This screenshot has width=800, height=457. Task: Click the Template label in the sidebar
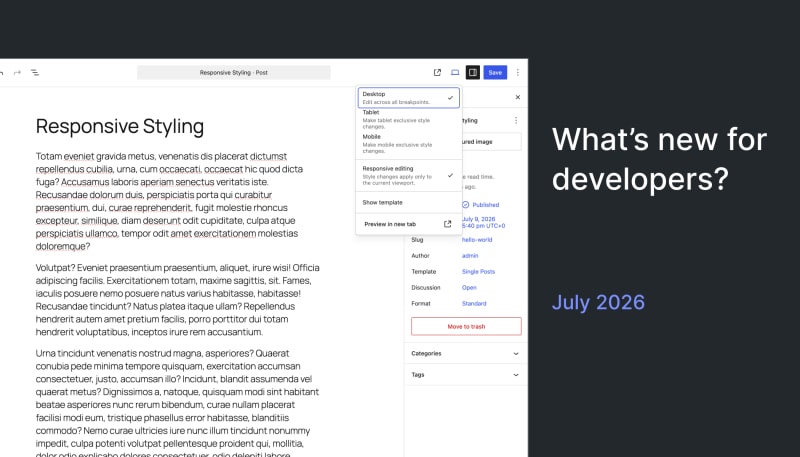point(423,272)
